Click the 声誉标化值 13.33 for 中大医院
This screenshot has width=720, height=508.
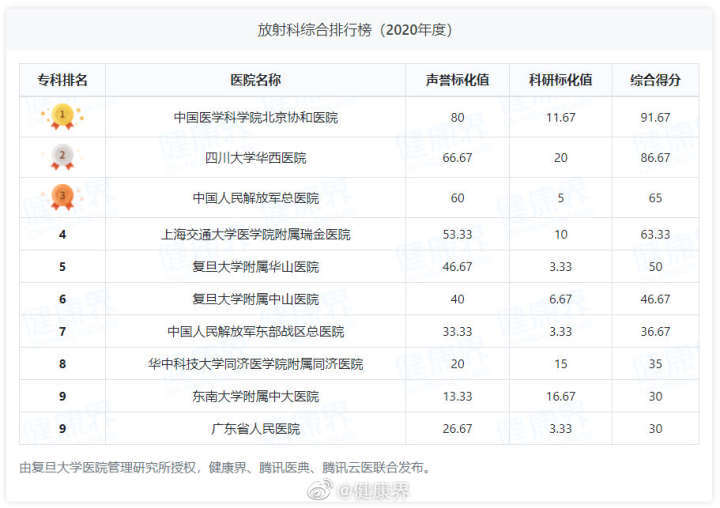(x=457, y=396)
